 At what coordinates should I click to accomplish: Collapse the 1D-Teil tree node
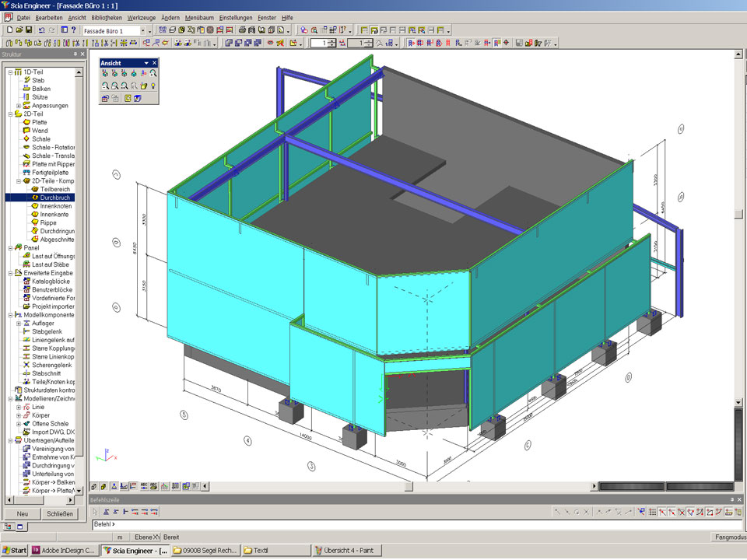click(x=9, y=72)
